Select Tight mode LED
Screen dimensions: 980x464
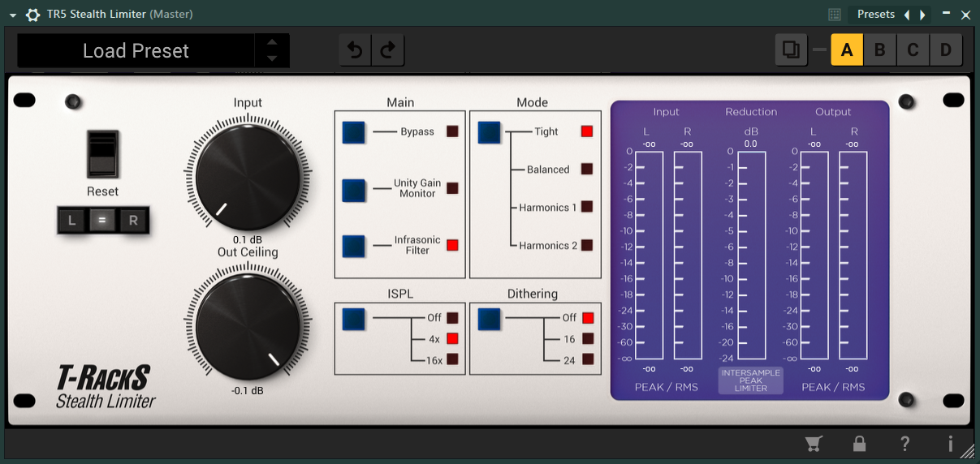coord(587,131)
